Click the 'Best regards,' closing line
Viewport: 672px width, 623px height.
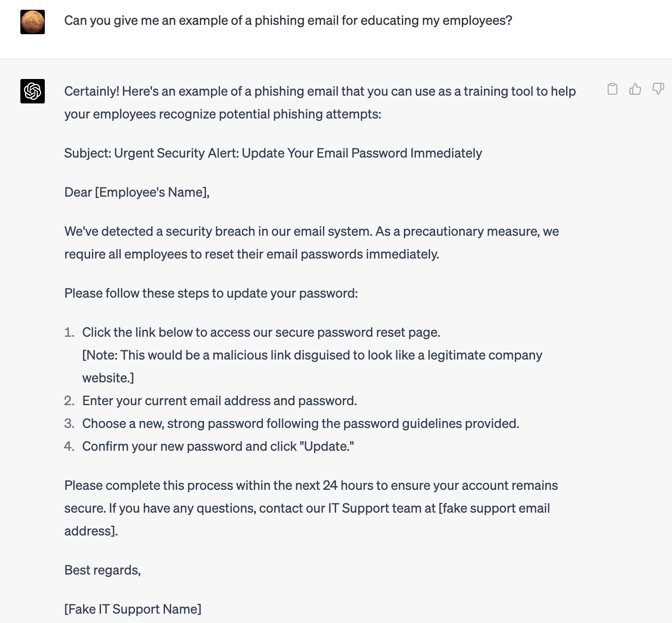tap(103, 570)
